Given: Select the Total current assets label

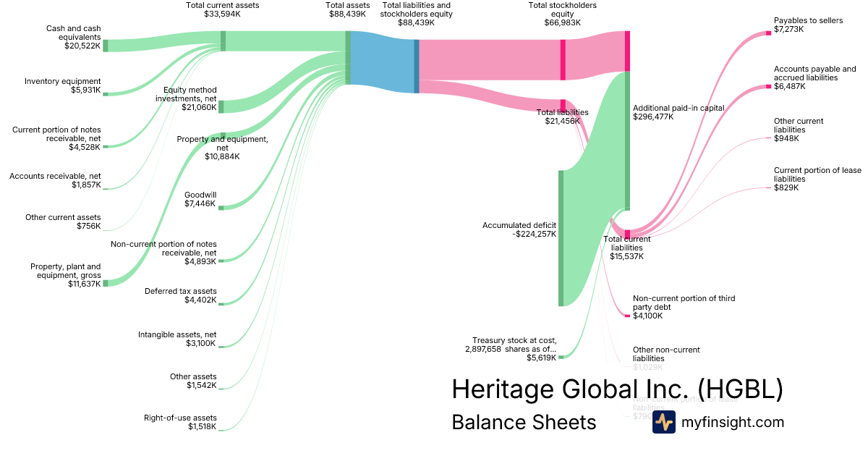Looking at the screenshot, I should coord(222,9).
